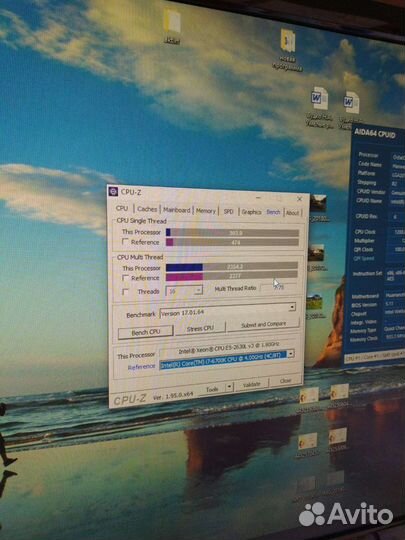
Task: Open the Memory tab
Action: pos(206,211)
